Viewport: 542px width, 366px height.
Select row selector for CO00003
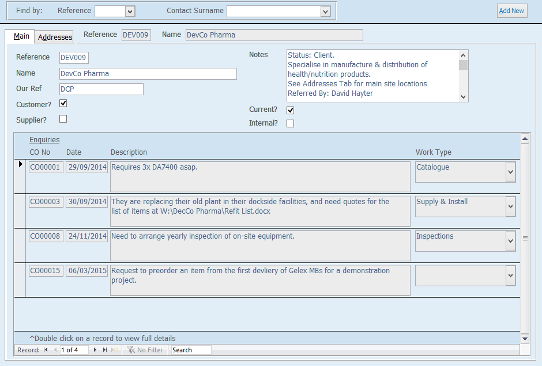pyautogui.click(x=20, y=211)
